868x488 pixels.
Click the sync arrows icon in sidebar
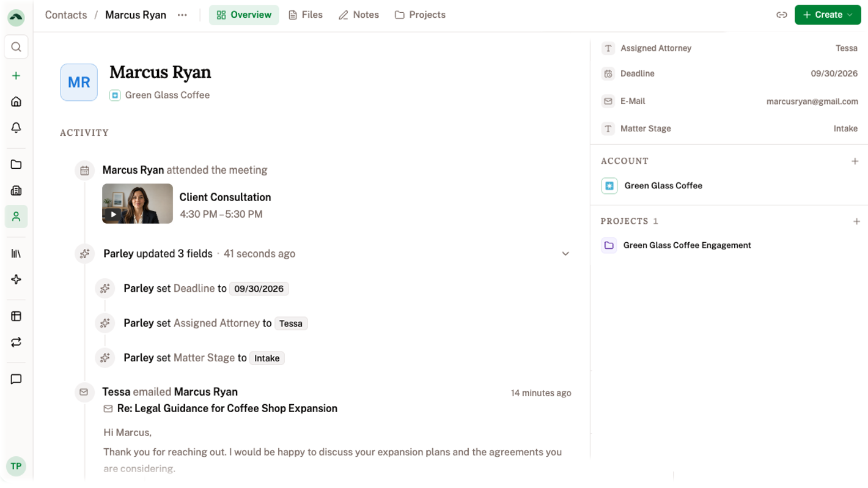17,342
